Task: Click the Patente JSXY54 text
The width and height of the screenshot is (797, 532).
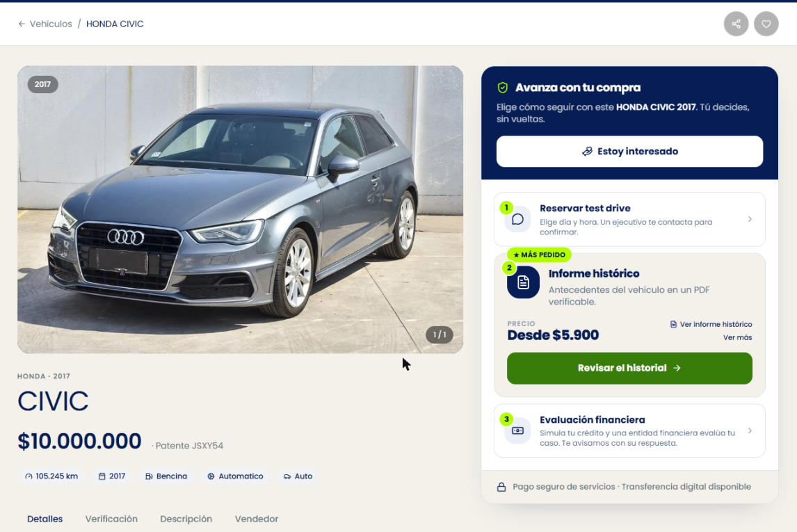Action: (x=189, y=446)
